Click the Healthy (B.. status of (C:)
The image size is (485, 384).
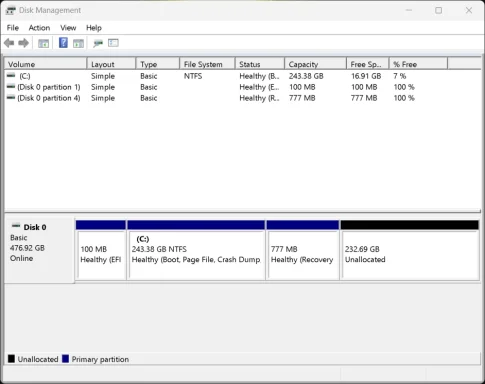[259, 76]
